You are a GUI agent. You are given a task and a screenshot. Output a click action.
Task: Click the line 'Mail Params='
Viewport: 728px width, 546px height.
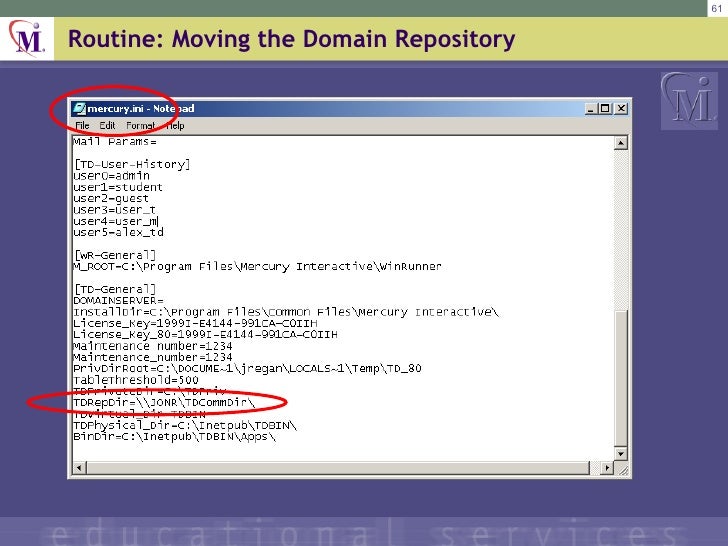[115, 142]
